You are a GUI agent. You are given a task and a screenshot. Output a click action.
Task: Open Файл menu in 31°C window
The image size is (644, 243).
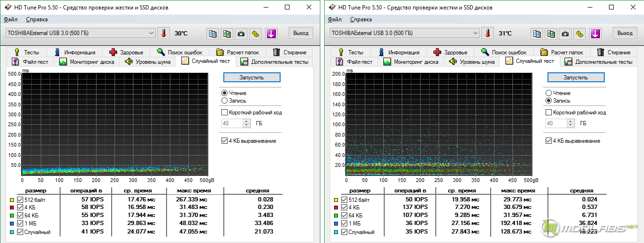(x=335, y=19)
